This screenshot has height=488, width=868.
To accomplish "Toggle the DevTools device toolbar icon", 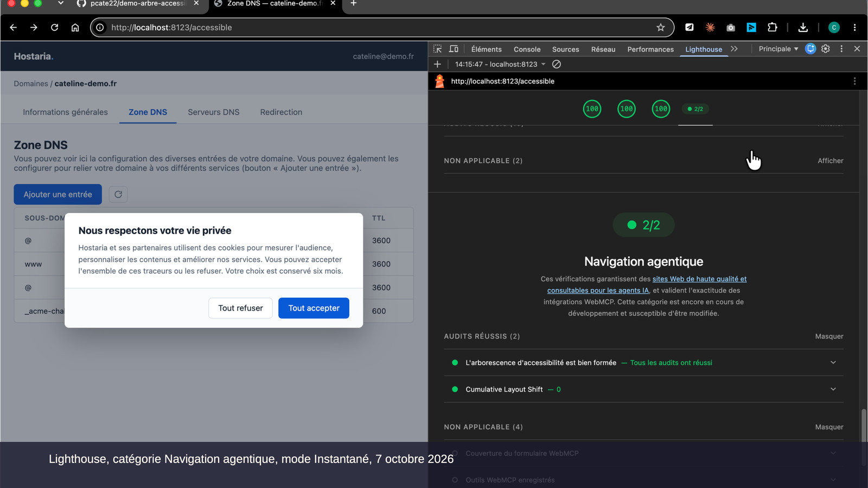I will coord(454,49).
